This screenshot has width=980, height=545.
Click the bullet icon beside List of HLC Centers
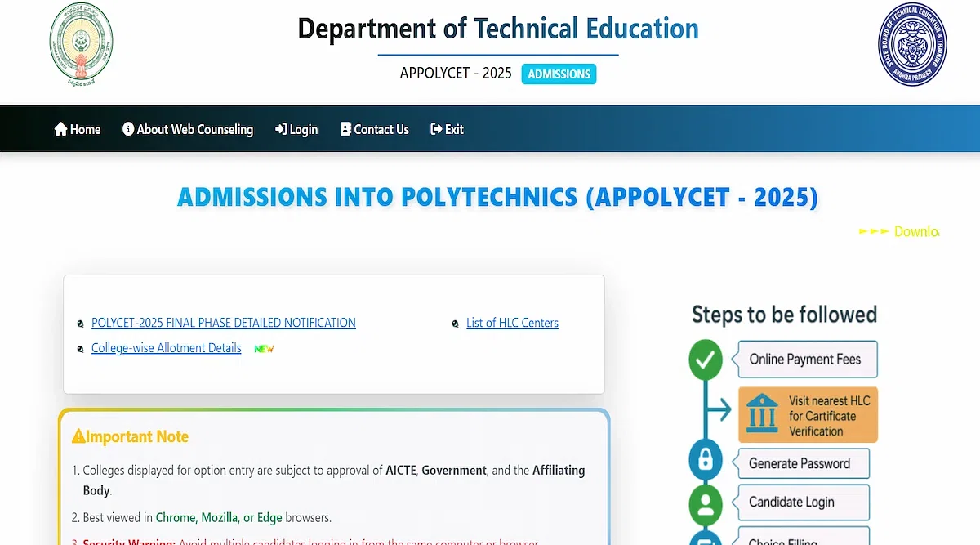pyautogui.click(x=456, y=324)
